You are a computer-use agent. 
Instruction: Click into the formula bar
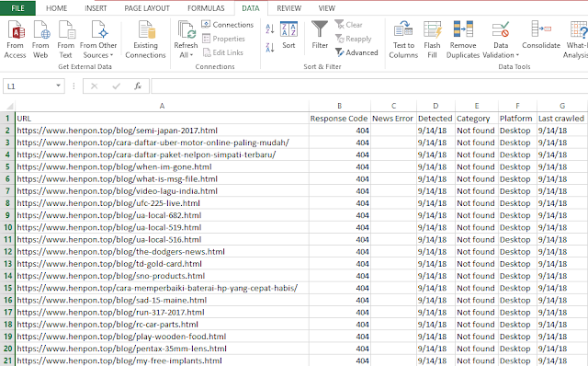click(x=369, y=86)
